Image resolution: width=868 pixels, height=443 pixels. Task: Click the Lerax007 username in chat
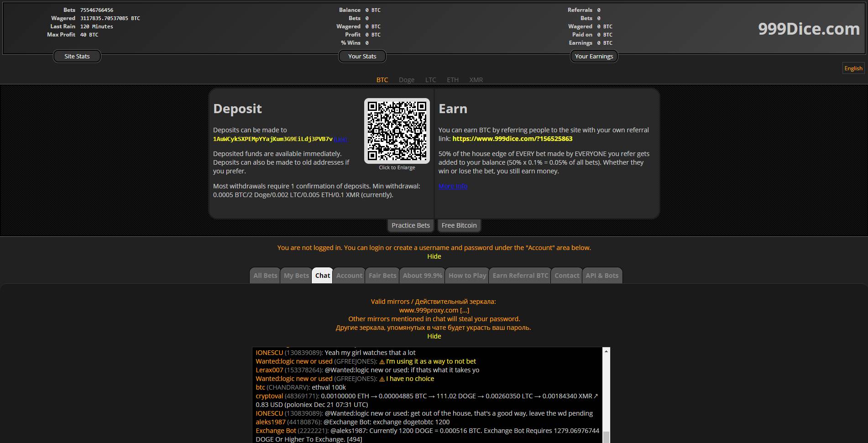pos(269,370)
